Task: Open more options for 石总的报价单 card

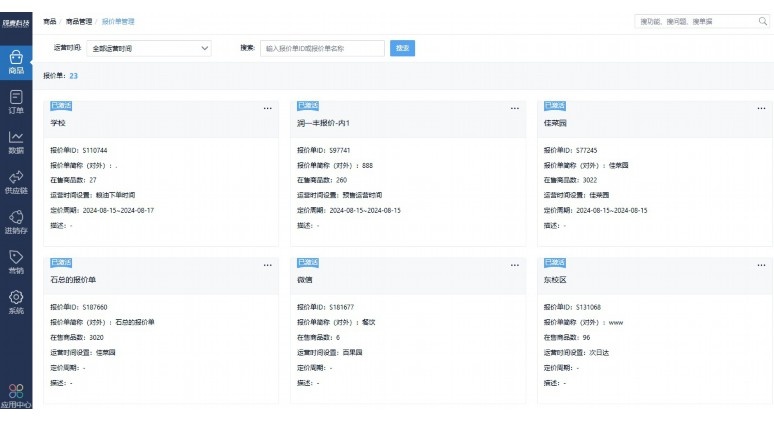Action: [268, 265]
